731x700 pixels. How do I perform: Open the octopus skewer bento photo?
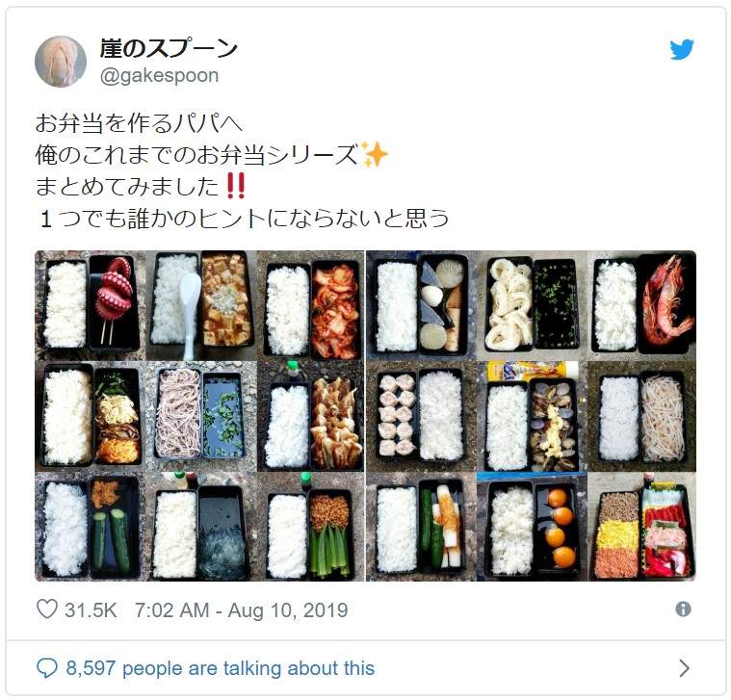(x=91, y=306)
